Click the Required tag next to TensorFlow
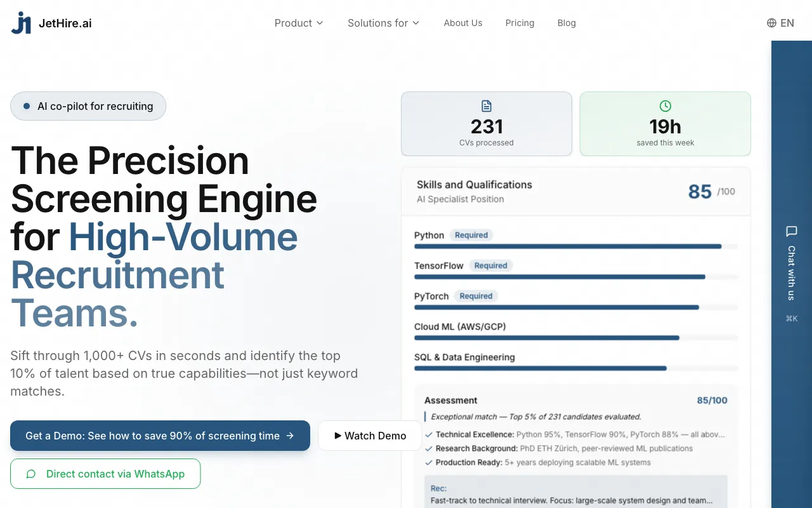812x508 pixels. (491, 265)
